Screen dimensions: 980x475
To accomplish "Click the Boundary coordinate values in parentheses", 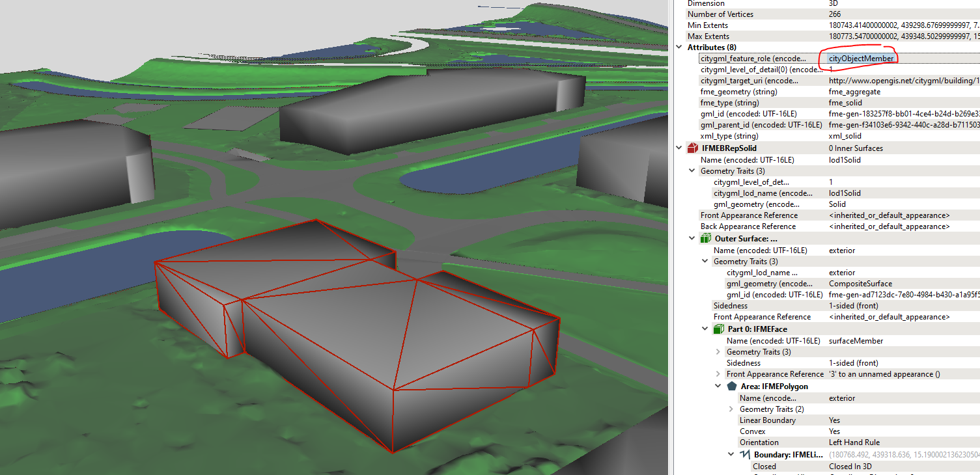I will [x=904, y=454].
